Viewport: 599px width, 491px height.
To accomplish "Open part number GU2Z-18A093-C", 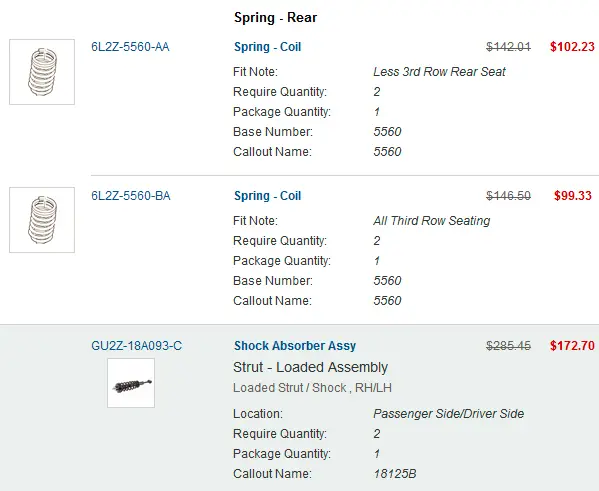I will [136, 346].
